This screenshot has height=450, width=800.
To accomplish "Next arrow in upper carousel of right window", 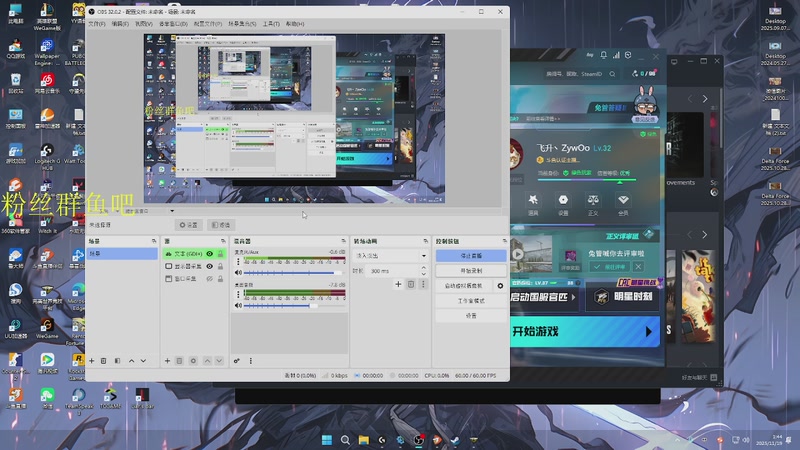I will [705, 99].
